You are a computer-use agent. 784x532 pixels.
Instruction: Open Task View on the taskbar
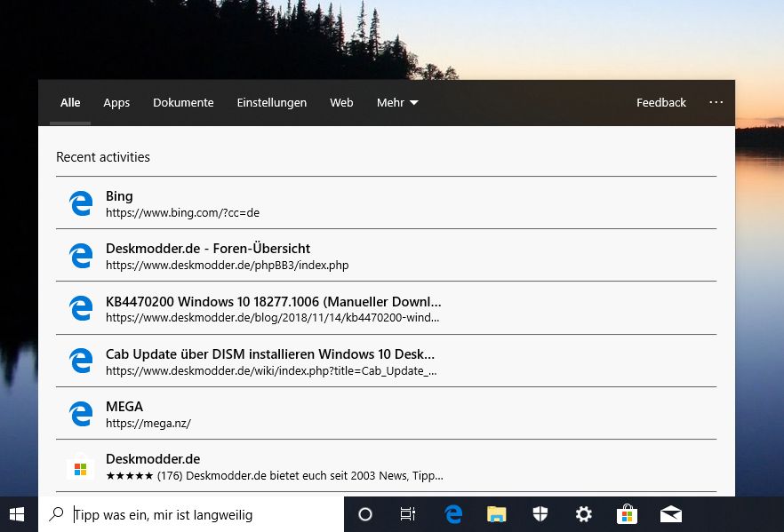click(408, 514)
